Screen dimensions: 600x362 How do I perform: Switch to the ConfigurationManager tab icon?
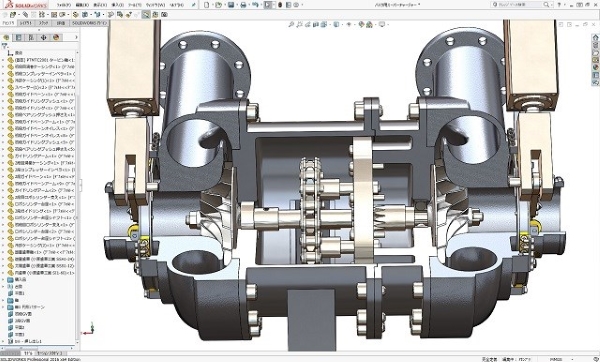pos(31,37)
